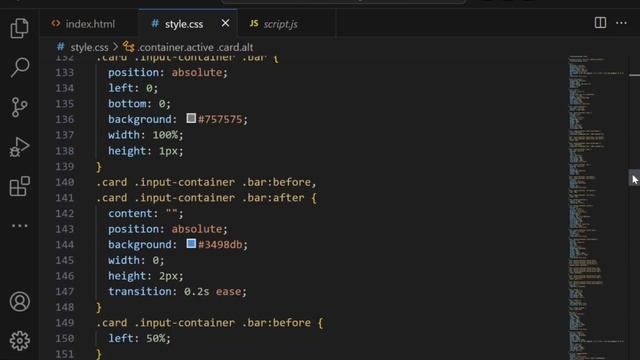Click the minimap code overview
Viewport: 640px width, 360px height.
coord(596,207)
